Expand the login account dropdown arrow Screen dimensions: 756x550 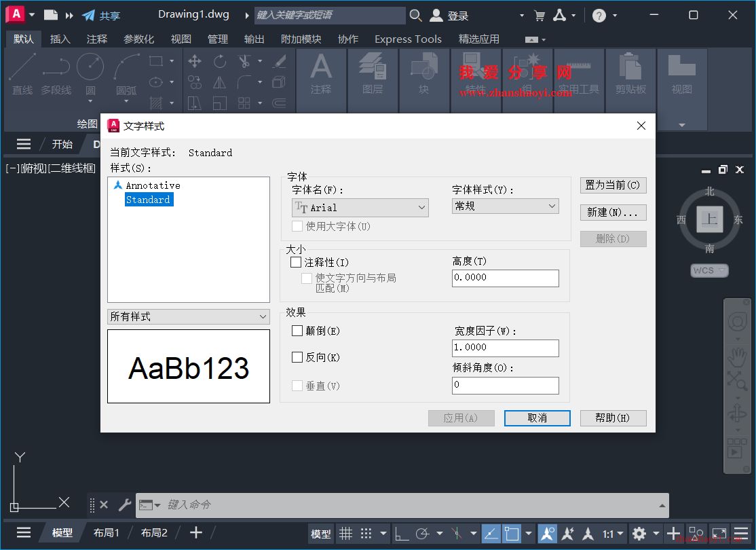[x=522, y=16]
